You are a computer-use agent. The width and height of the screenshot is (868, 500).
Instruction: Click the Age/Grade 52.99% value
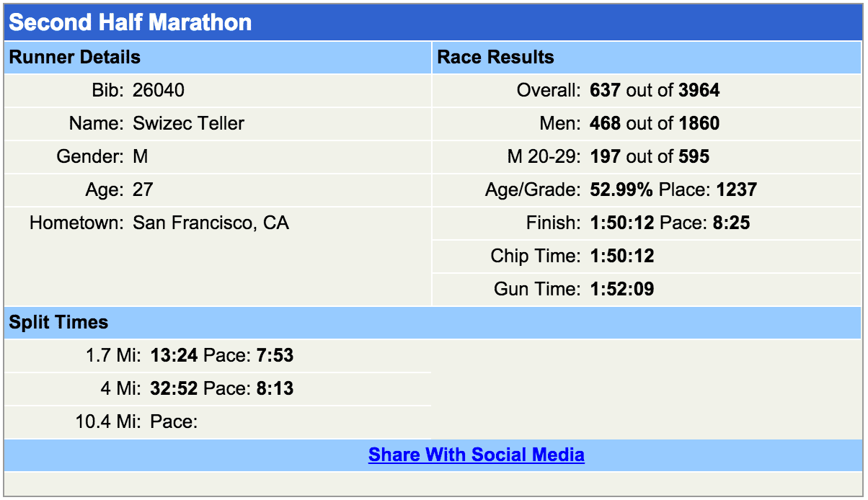(x=621, y=189)
